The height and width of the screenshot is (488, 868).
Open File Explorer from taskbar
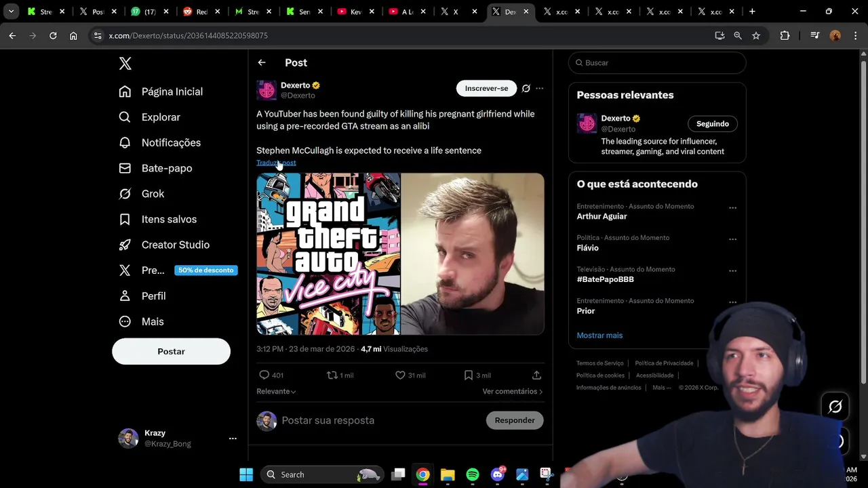(448, 474)
